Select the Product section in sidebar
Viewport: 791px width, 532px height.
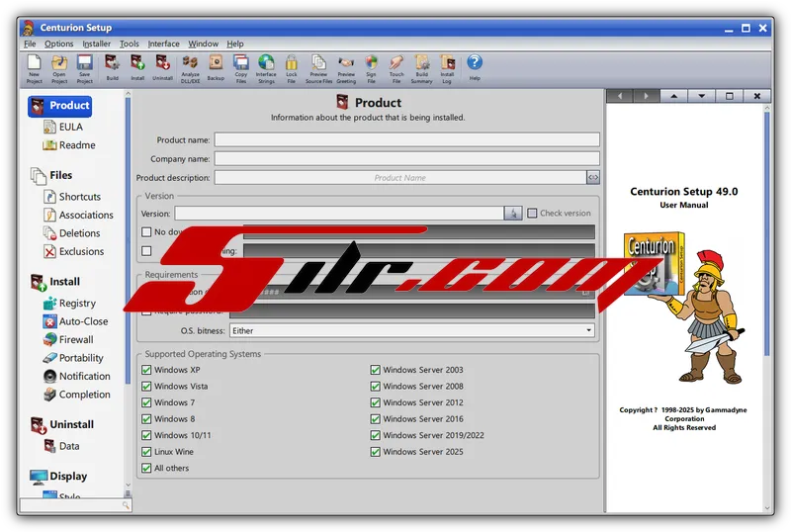pyautogui.click(x=60, y=106)
